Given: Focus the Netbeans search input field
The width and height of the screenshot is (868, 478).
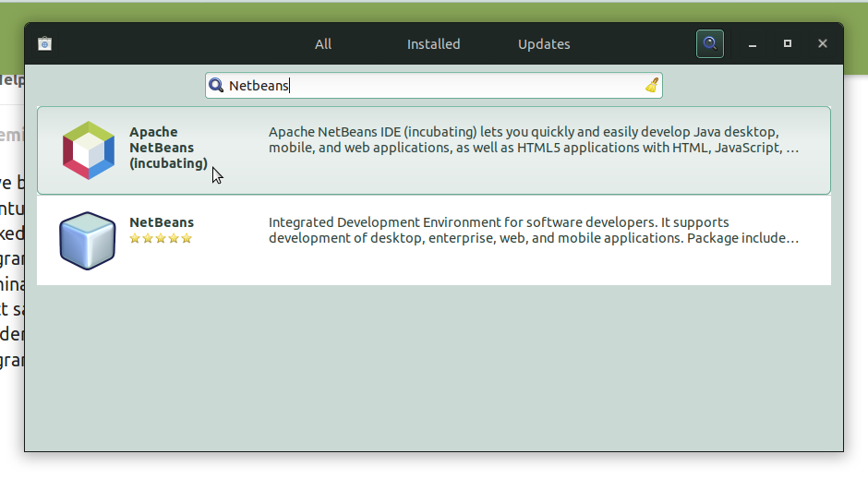Looking at the screenshot, I should pos(434,85).
